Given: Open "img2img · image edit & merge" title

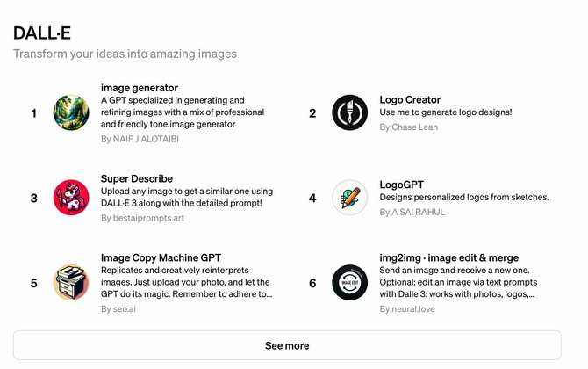Looking at the screenshot, I should click(x=448, y=257).
